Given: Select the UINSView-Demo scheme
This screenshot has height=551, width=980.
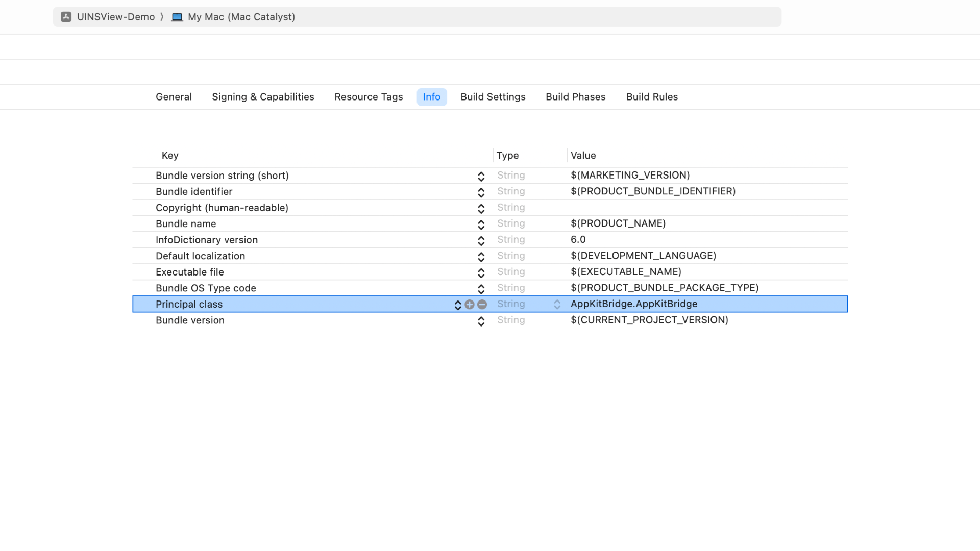Looking at the screenshot, I should point(115,17).
